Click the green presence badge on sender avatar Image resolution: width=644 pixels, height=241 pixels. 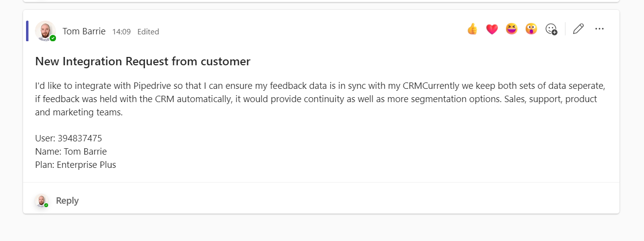(53, 38)
